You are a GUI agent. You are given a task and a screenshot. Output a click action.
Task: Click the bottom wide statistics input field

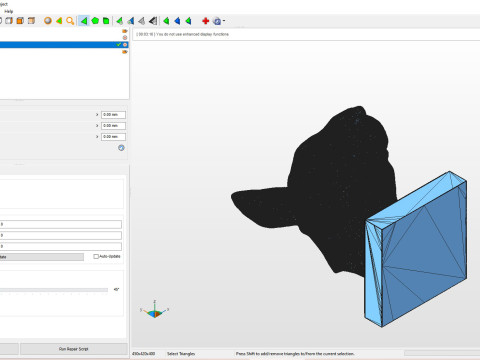coord(61,246)
